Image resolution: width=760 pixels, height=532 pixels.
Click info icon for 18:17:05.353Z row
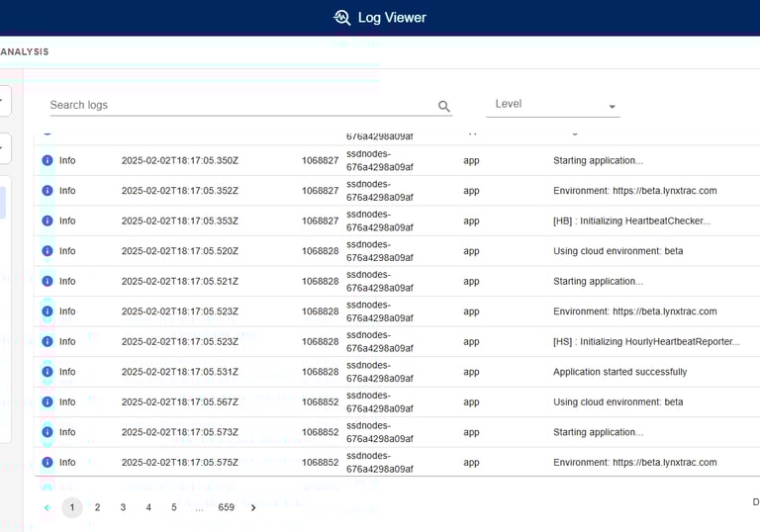(x=47, y=221)
